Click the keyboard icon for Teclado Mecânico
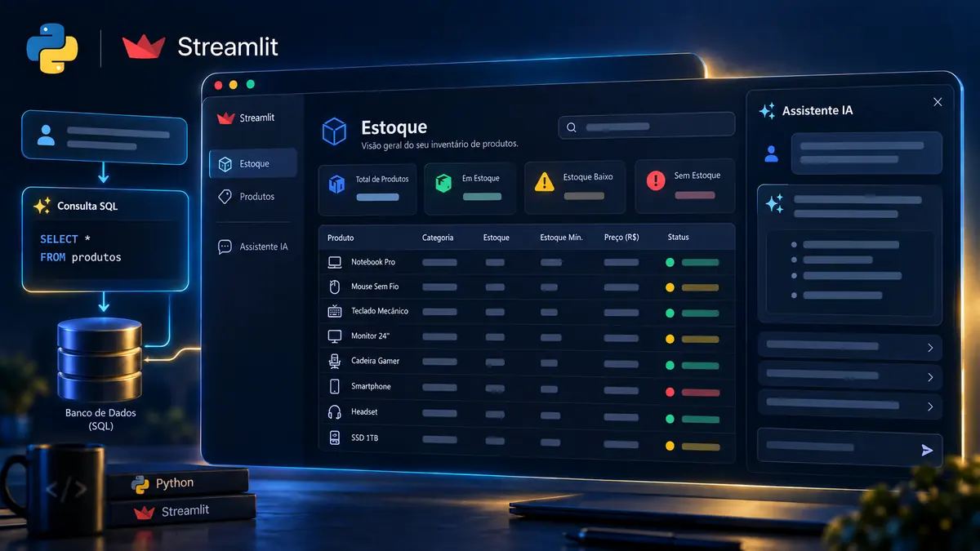980x551 pixels. click(335, 311)
